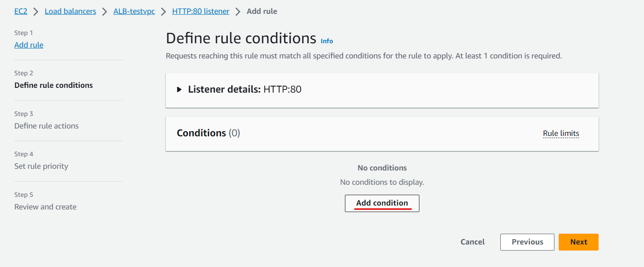Click the Add rule breadcrumb label

click(262, 11)
